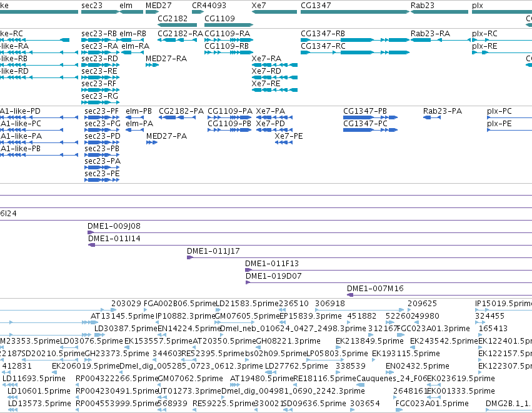
Task: Select EST IP15019.5prime
Action: click(503, 304)
